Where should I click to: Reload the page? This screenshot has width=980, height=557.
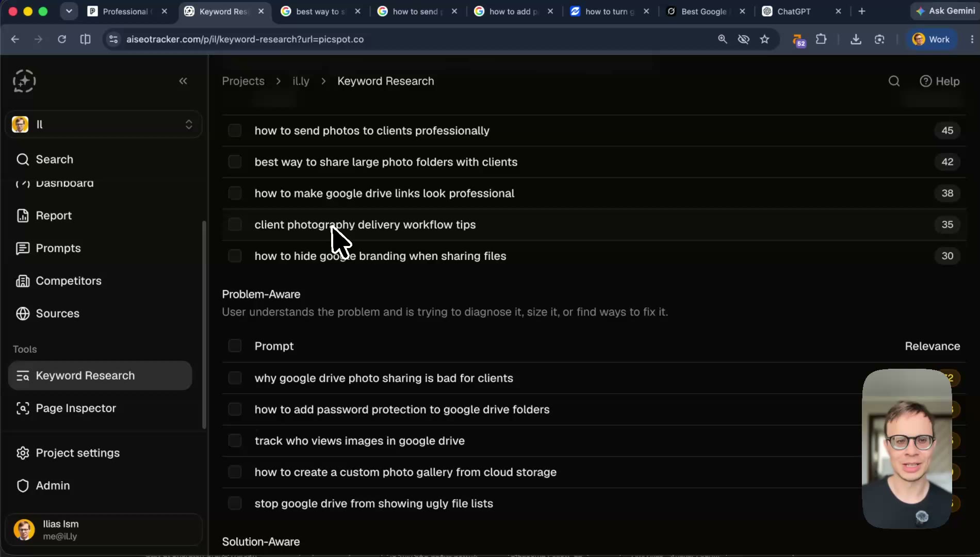pyautogui.click(x=62, y=39)
